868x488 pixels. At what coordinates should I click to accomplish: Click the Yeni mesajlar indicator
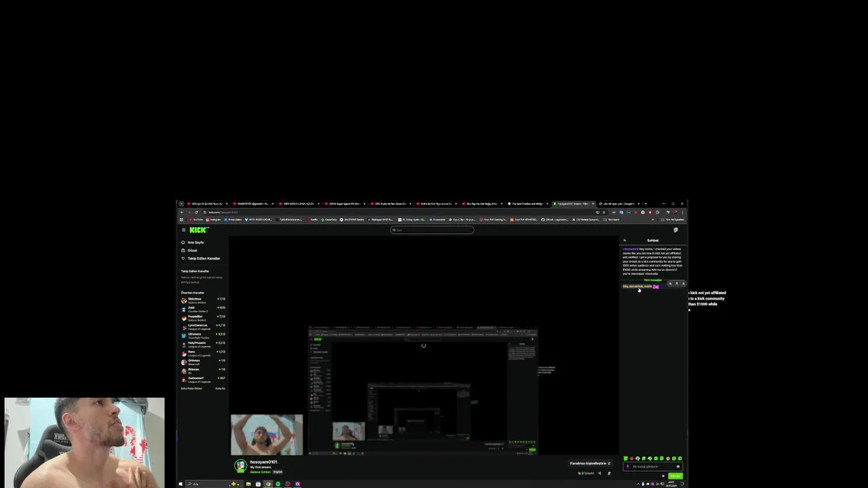coord(652,280)
